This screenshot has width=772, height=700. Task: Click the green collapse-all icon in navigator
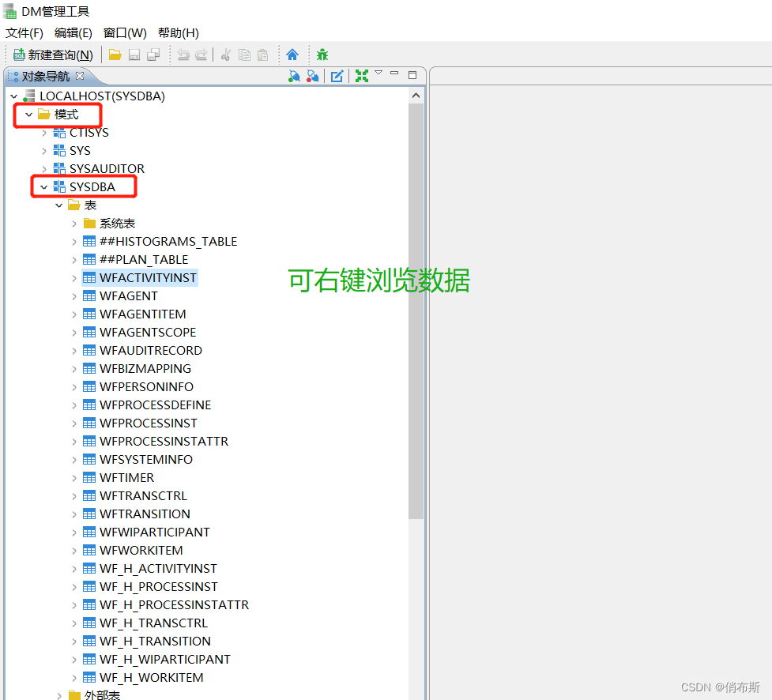click(362, 76)
